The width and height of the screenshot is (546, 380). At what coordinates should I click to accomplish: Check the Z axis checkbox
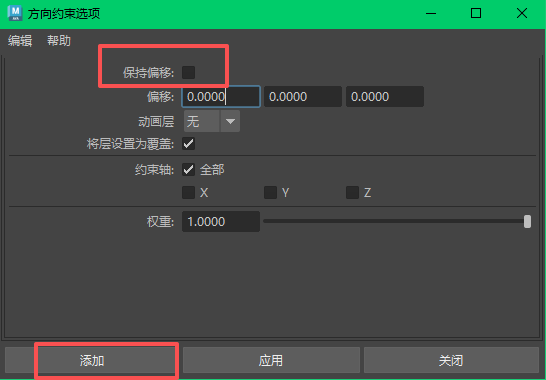[x=352, y=192]
